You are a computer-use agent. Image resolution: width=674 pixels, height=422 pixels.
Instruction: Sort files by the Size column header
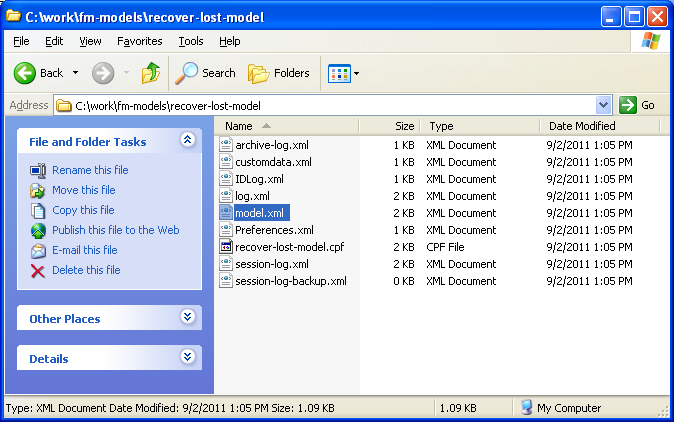tap(389, 126)
